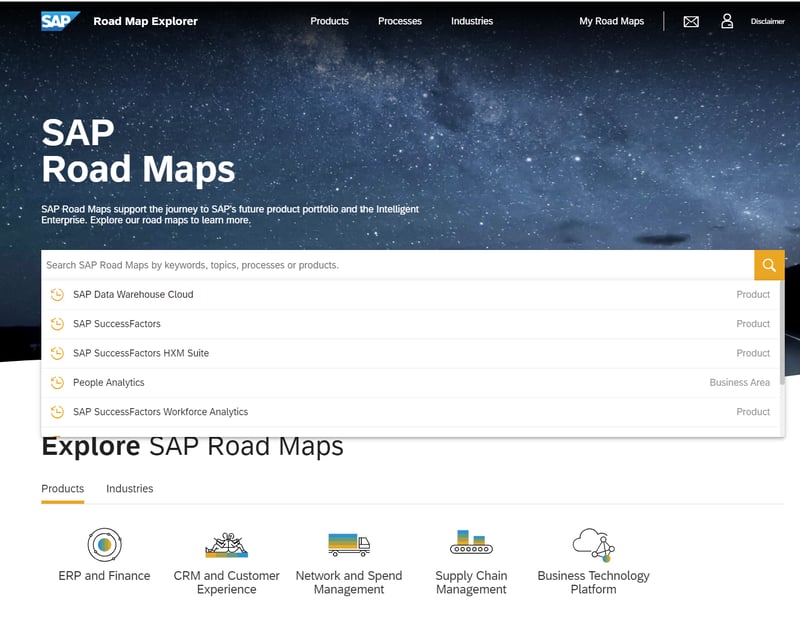Go to My Road Maps
The image size is (800, 619).
(611, 21)
